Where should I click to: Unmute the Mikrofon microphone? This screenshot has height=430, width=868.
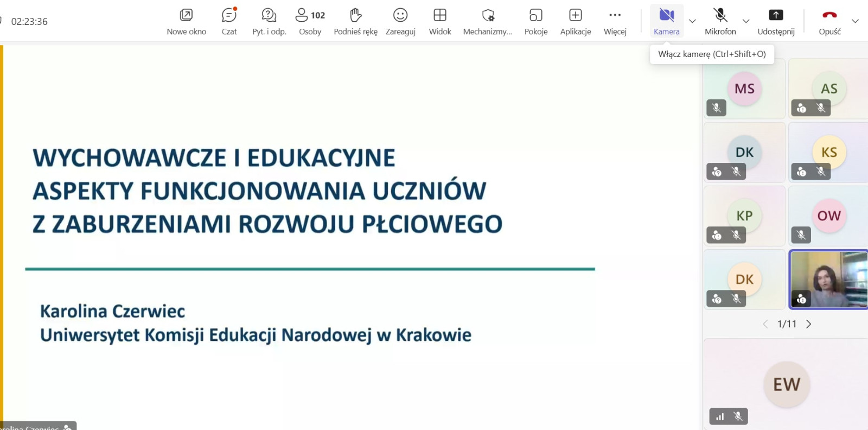720,21
